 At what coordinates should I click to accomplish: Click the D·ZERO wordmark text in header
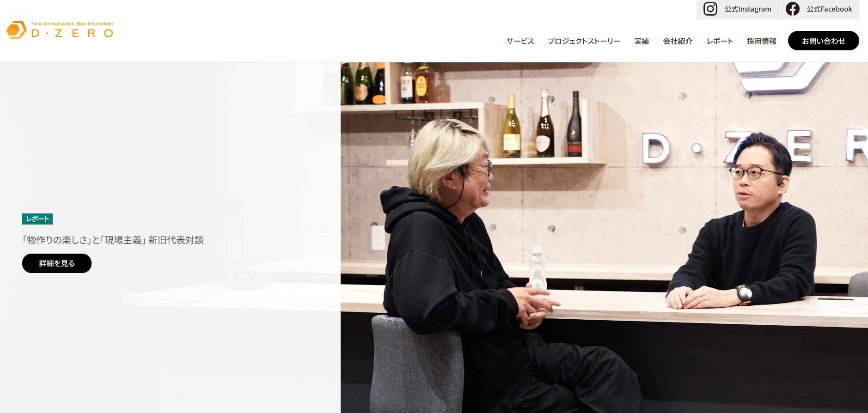tap(73, 33)
